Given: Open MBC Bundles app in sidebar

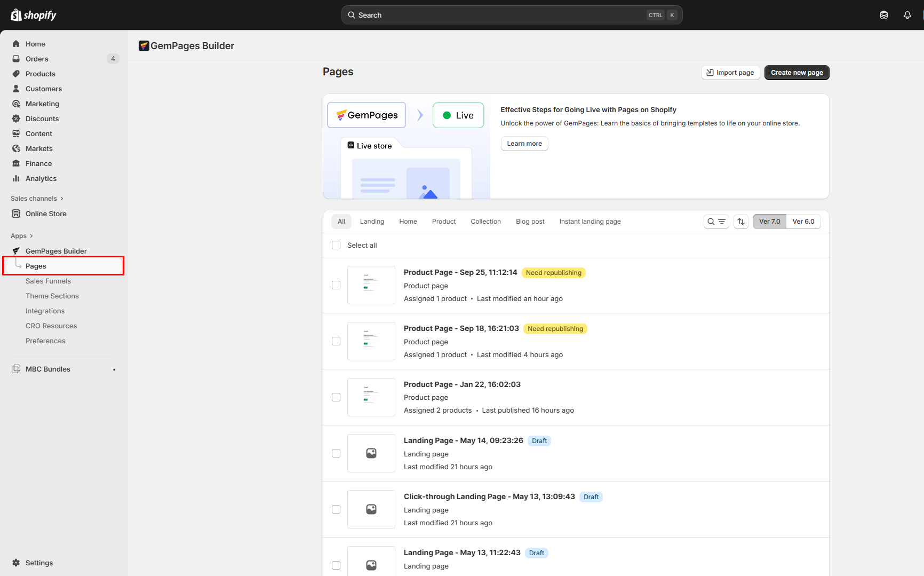Looking at the screenshot, I should tap(48, 369).
